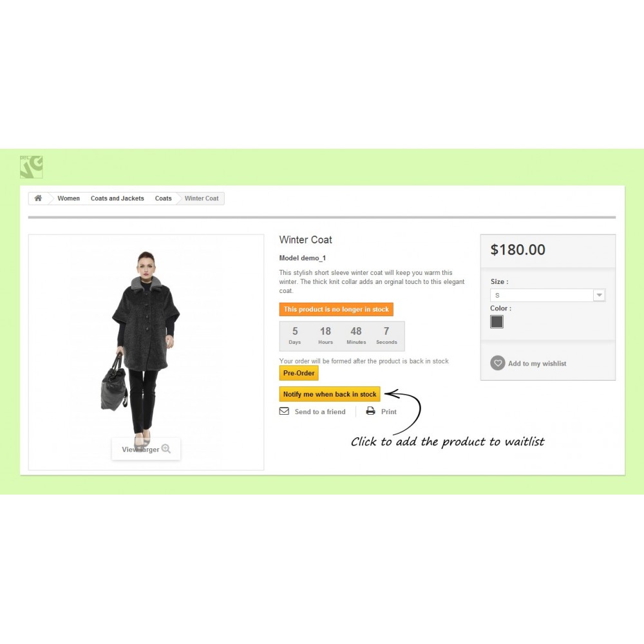Click Add to my wishlist text
Image resolution: width=644 pixels, height=644 pixels.
point(537,363)
